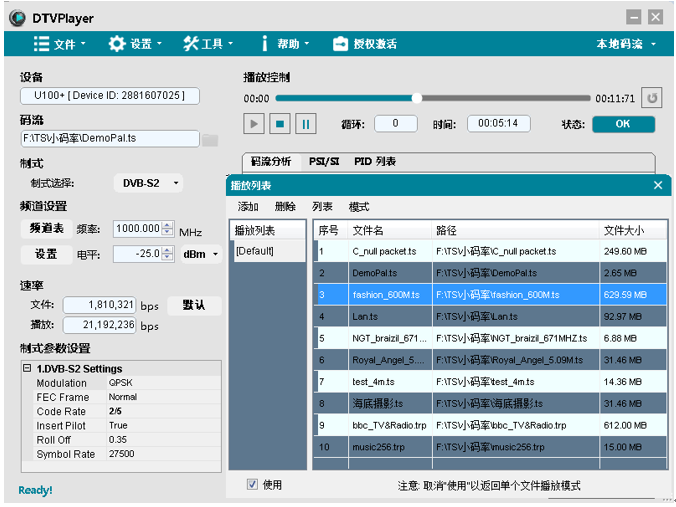This screenshot has width=676, height=507.
Task: Select the NGT_braizil_671 row
Action: [490, 338]
